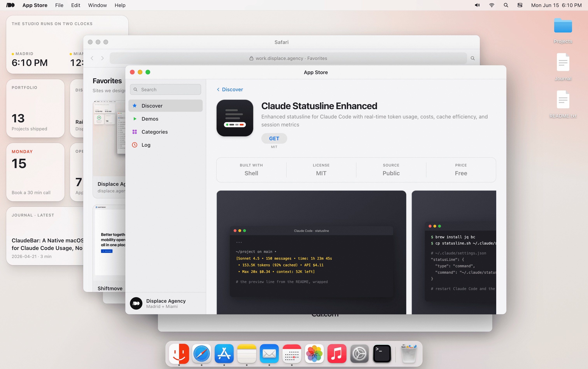Click the Claude Statusline Enhanced app icon
The height and width of the screenshot is (369, 588).
tap(235, 118)
